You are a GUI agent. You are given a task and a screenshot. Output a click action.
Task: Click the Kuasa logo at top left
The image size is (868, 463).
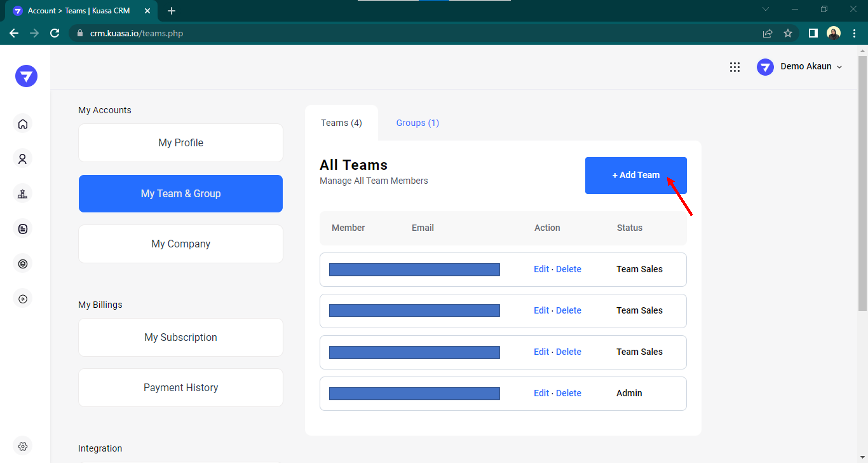[26, 76]
